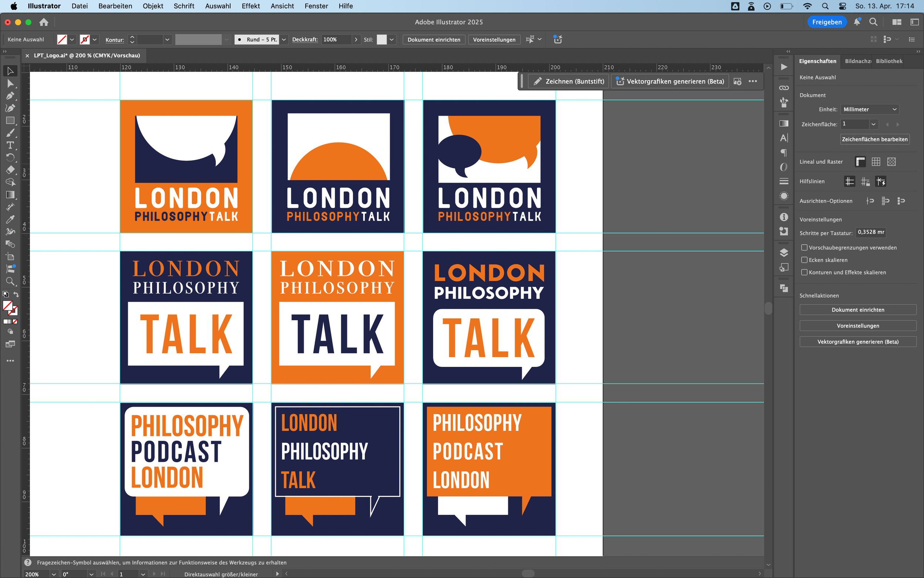Select the Eraser tool
924x578 pixels.
pos(10,170)
